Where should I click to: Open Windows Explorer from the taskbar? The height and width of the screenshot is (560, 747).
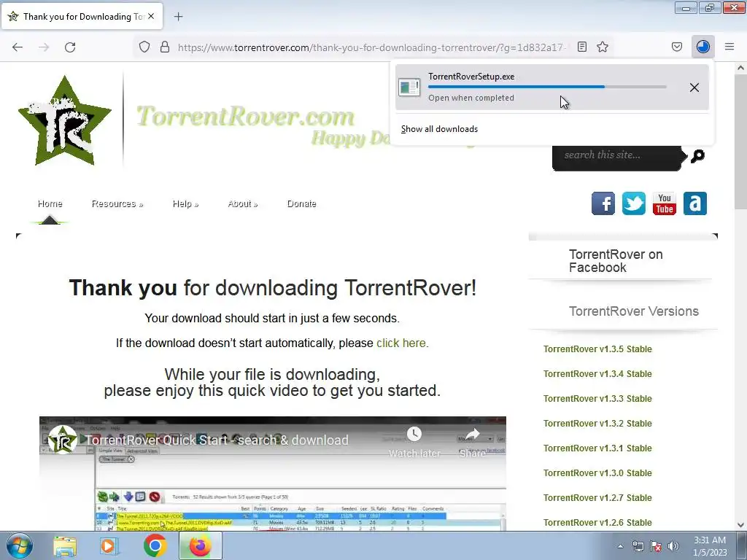tap(65, 545)
